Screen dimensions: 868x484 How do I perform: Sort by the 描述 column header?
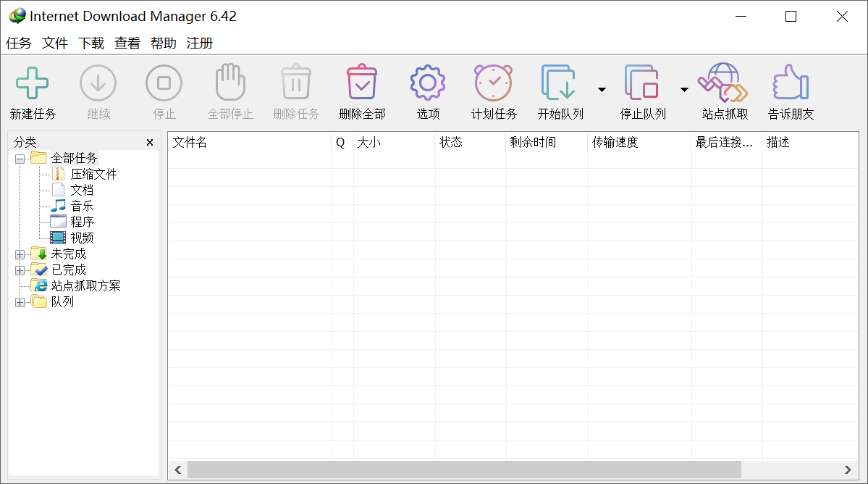(x=810, y=142)
